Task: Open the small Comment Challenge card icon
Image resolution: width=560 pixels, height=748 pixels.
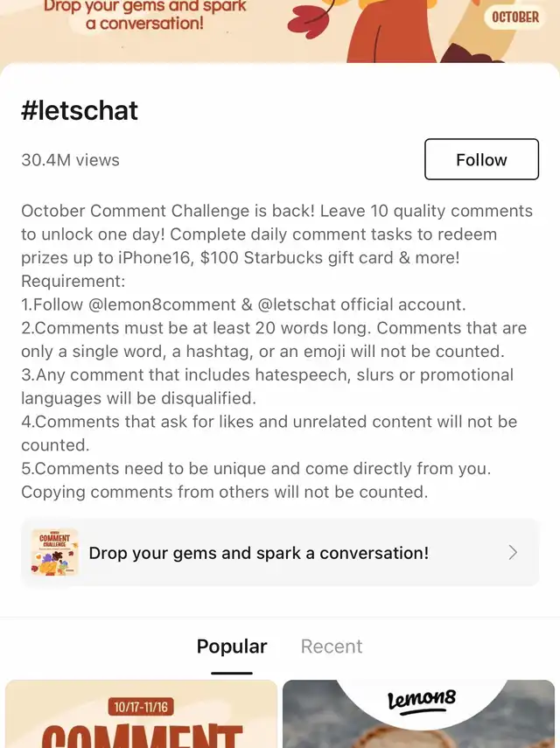Action: (55, 552)
